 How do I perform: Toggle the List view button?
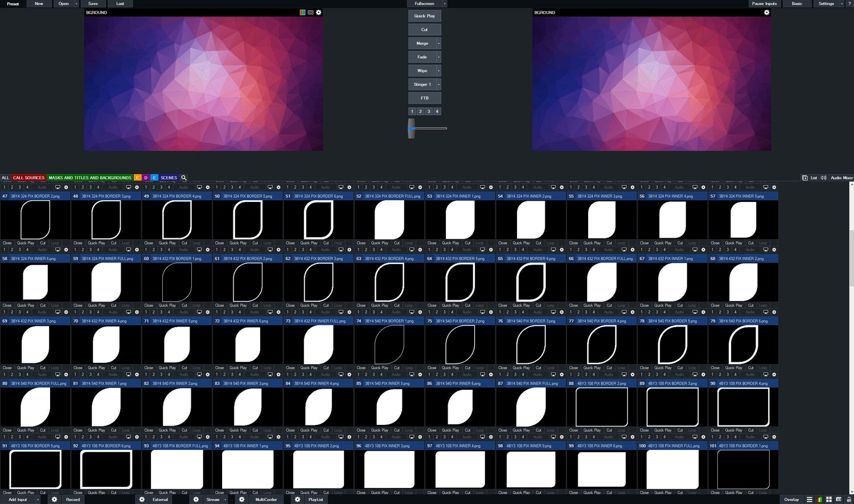pyautogui.click(x=809, y=178)
